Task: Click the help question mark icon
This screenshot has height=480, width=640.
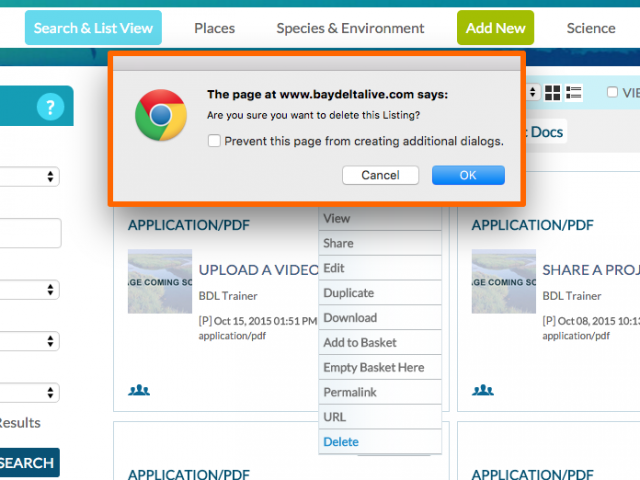Action: [50, 107]
